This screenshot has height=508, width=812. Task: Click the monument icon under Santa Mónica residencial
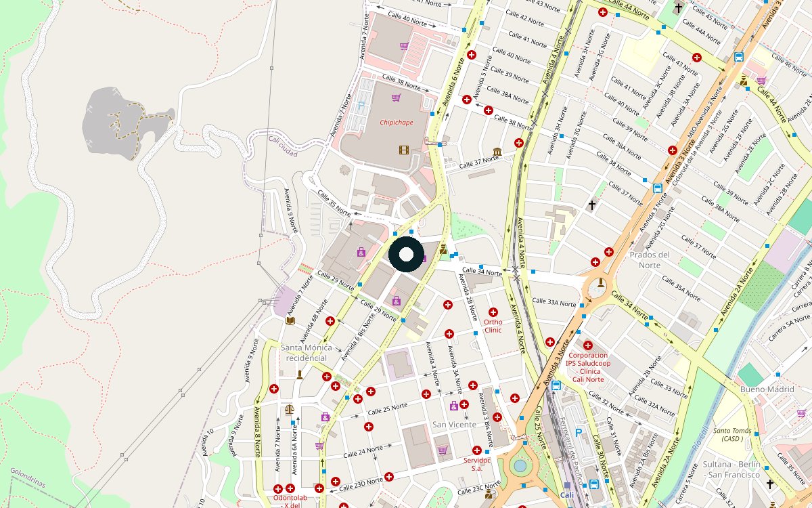click(x=299, y=374)
